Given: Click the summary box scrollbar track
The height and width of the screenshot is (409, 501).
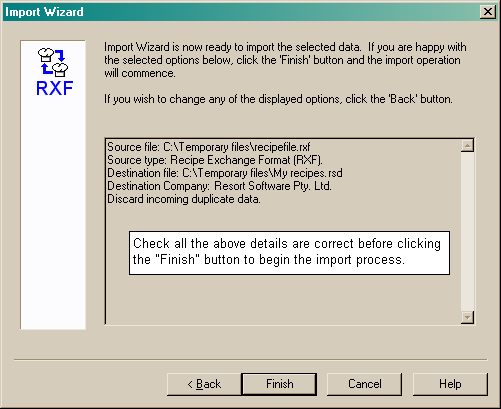Looking at the screenshot, I should pos(467,231).
